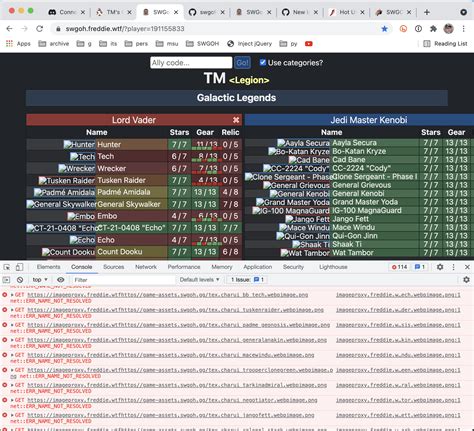The width and height of the screenshot is (474, 431).
Task: Open console settings gear icon
Action: coord(466,280)
